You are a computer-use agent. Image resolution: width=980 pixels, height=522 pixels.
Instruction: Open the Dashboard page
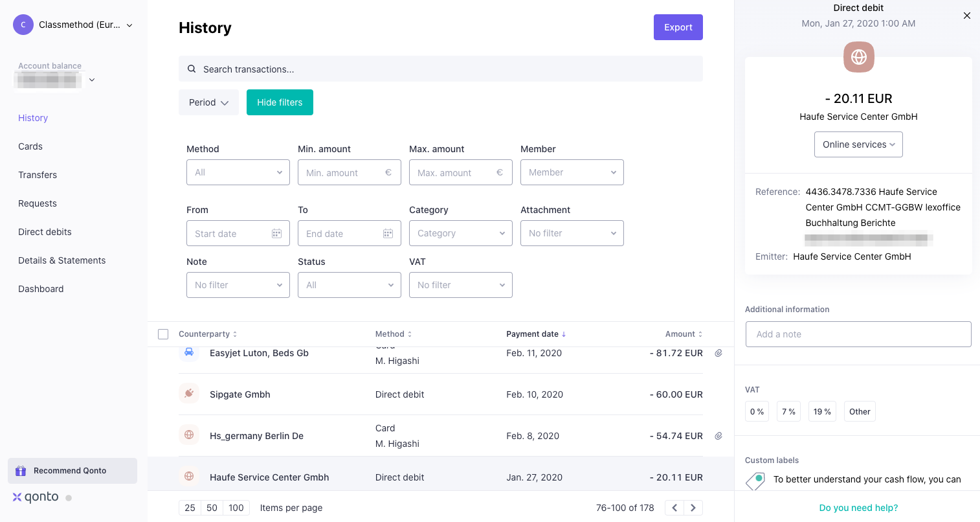tap(41, 289)
